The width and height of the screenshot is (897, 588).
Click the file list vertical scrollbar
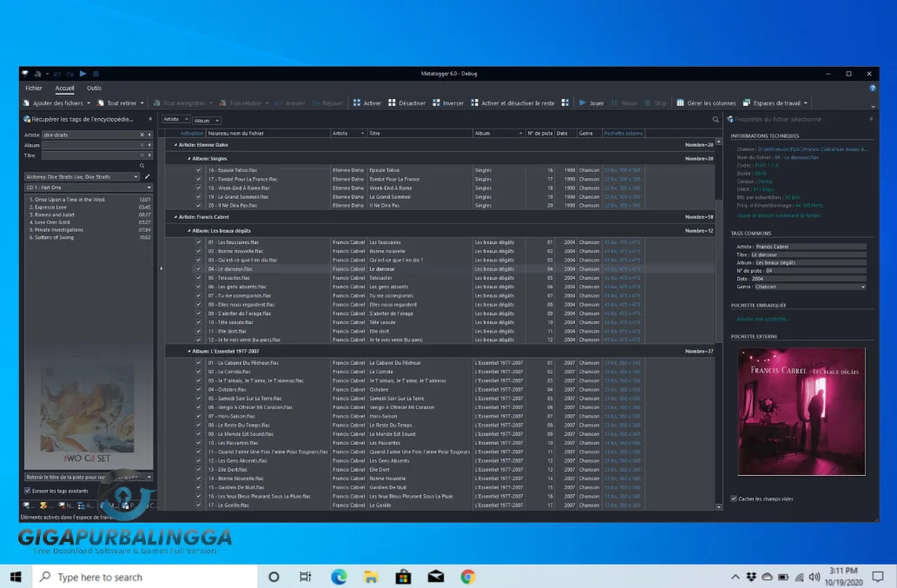point(719,269)
